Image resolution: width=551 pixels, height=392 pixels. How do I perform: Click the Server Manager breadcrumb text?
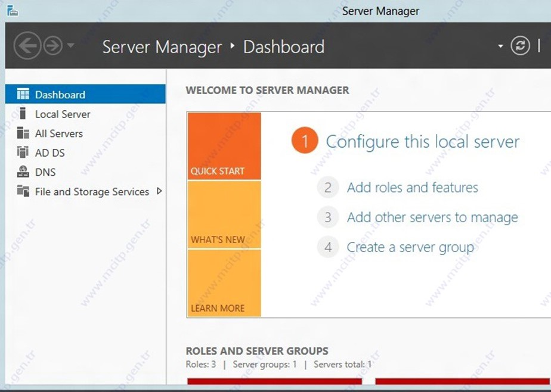point(162,46)
